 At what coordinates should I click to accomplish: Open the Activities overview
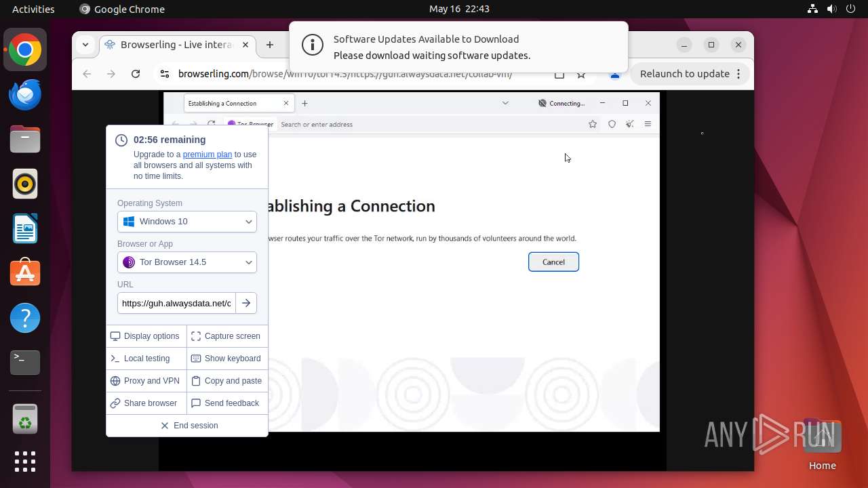[33, 9]
